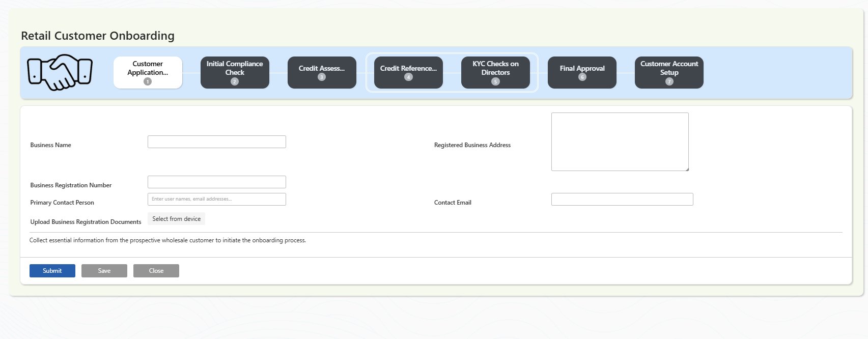
Task: Go to the Credit Assessment stage
Action: [x=322, y=72]
